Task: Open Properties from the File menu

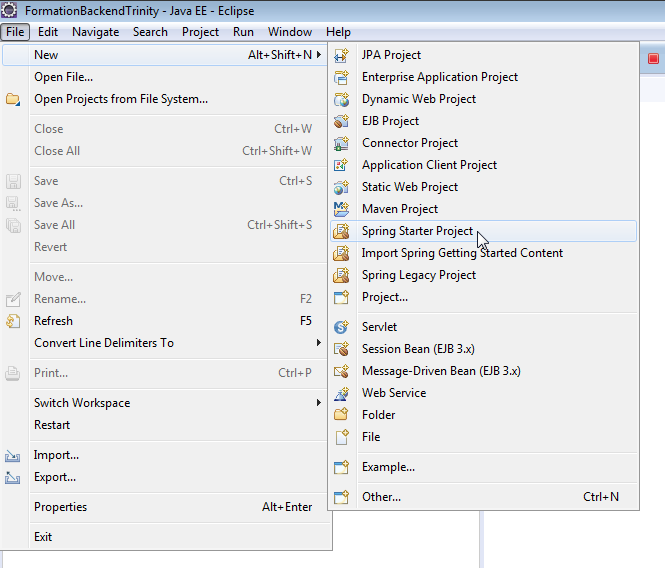Action: click(x=165, y=507)
